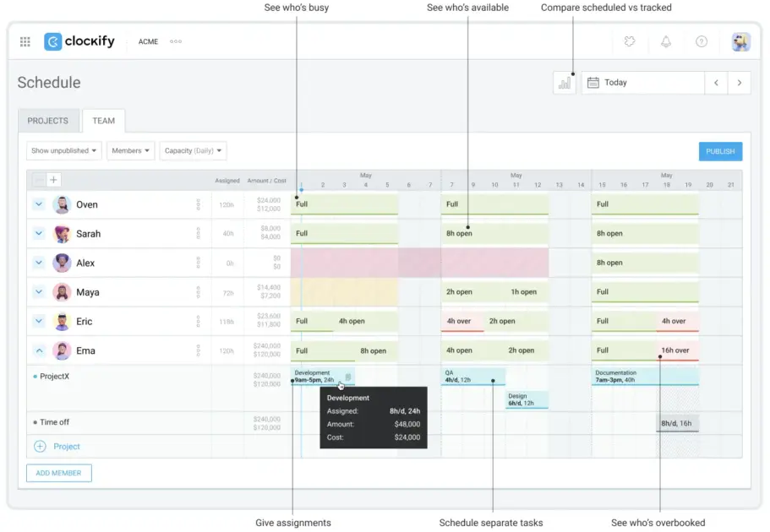This screenshot has width=770, height=532.
Task: Open Alex's row options dots
Action: click(x=199, y=263)
